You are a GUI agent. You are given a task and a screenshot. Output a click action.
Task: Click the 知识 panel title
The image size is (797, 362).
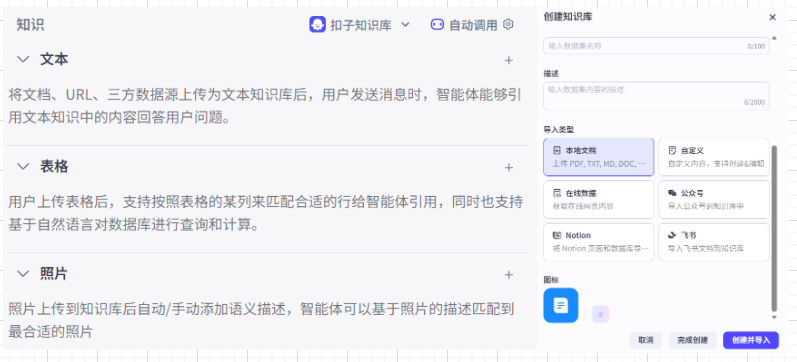pos(30,25)
